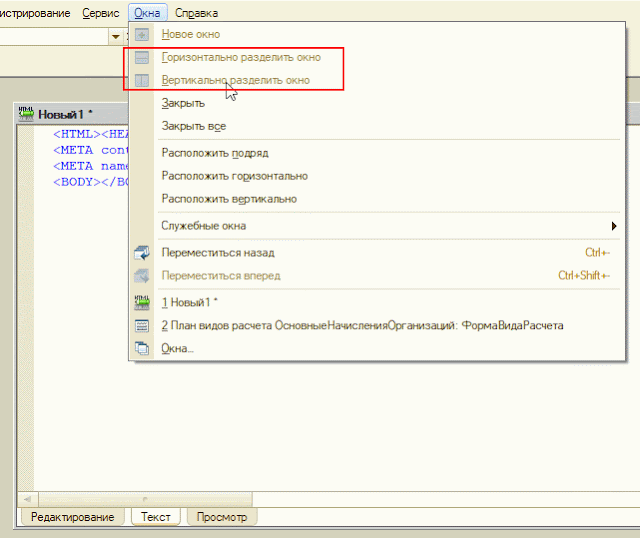Click the Переместиться вперед arrow icon

click(142, 276)
